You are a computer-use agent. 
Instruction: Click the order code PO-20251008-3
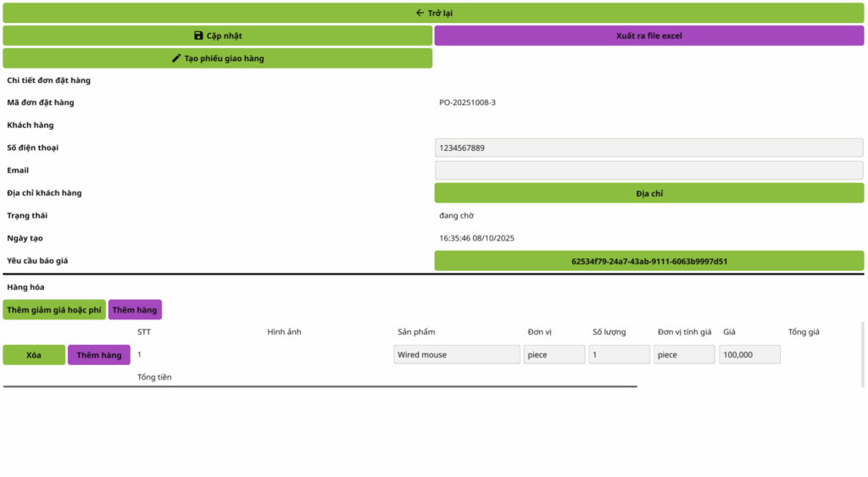tap(467, 103)
